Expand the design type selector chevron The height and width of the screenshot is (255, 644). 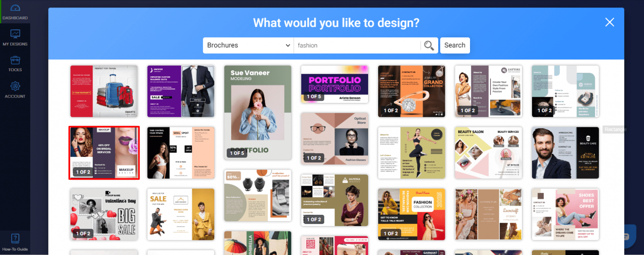tap(288, 45)
